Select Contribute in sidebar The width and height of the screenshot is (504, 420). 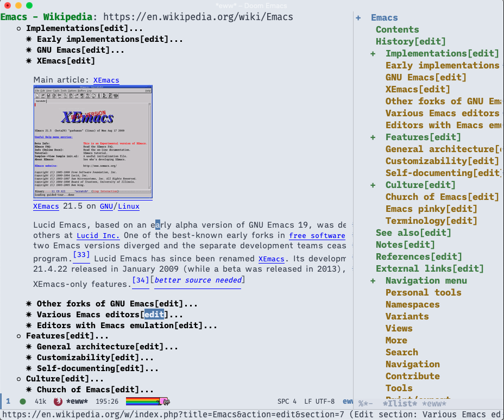[412, 377]
